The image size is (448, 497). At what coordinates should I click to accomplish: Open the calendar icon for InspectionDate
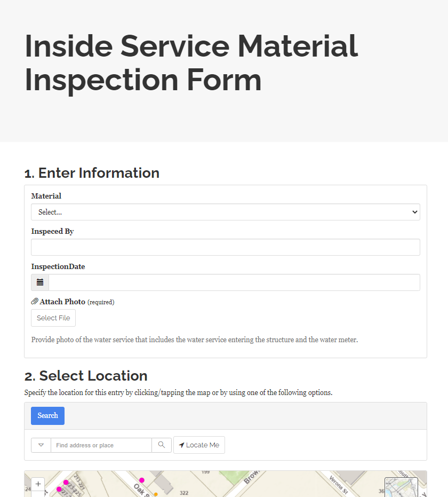pyautogui.click(x=39, y=282)
